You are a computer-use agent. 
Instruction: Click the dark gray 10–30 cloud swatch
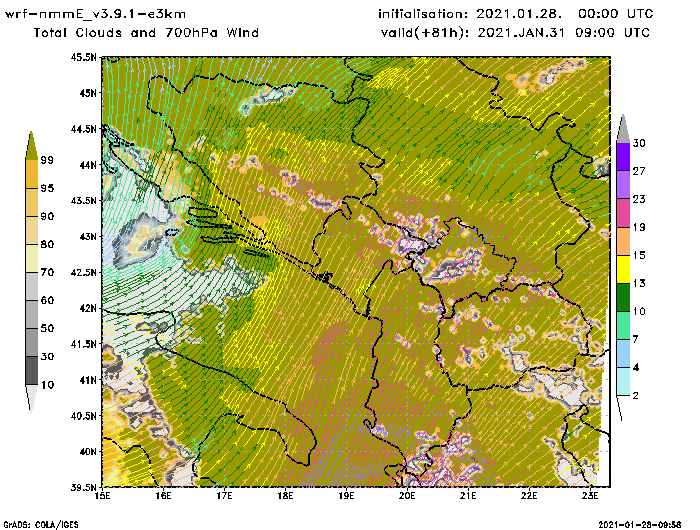click(32, 371)
